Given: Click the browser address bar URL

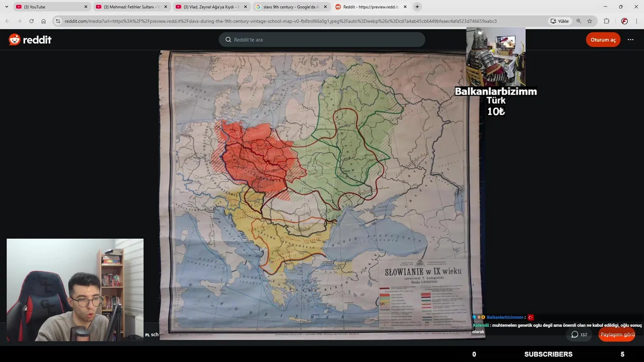Looking at the screenshot, I should (281, 21).
